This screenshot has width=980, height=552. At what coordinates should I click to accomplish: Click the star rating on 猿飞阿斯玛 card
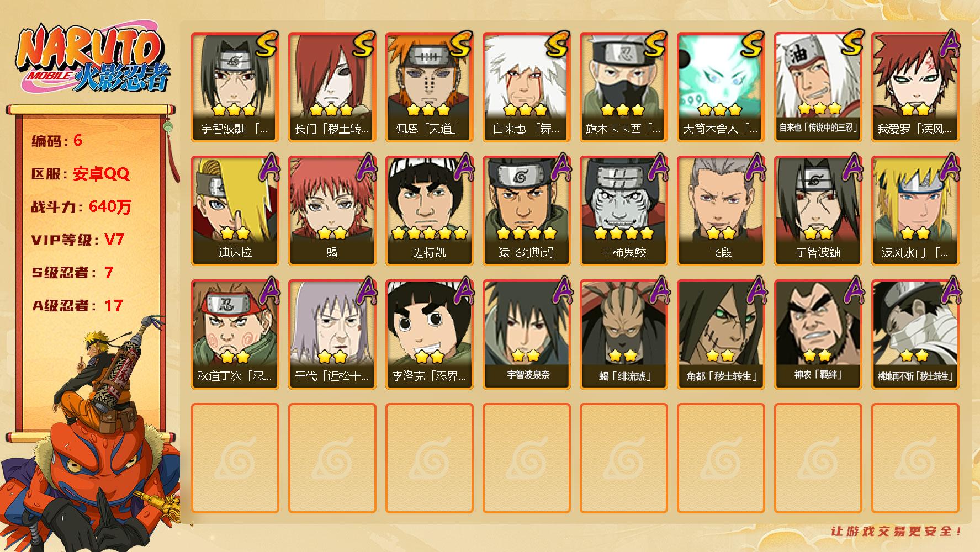tap(526, 233)
